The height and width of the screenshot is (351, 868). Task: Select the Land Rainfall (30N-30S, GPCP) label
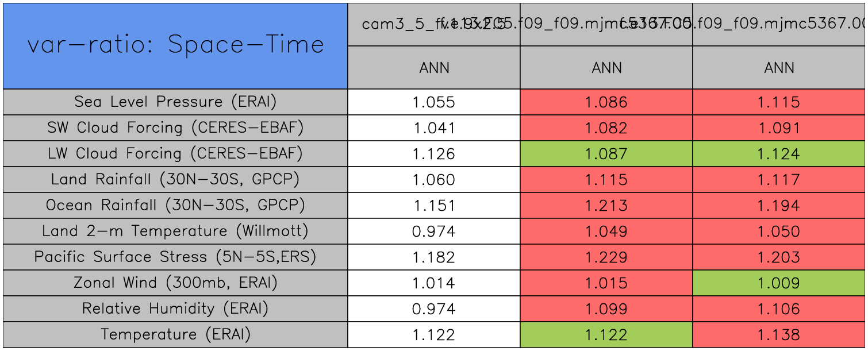coord(175,180)
